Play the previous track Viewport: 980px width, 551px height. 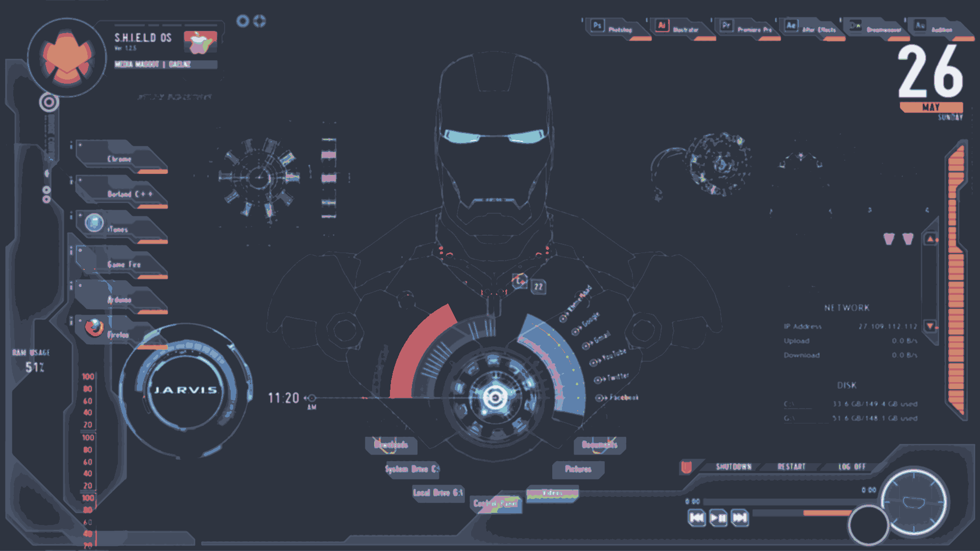point(697,518)
